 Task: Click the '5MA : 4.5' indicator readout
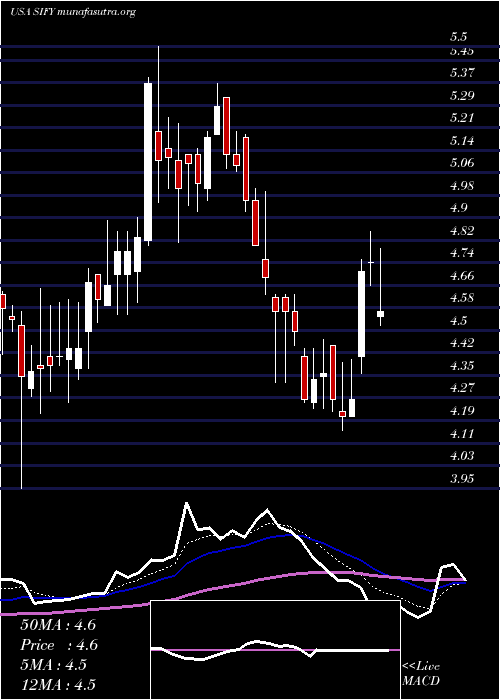(55, 665)
